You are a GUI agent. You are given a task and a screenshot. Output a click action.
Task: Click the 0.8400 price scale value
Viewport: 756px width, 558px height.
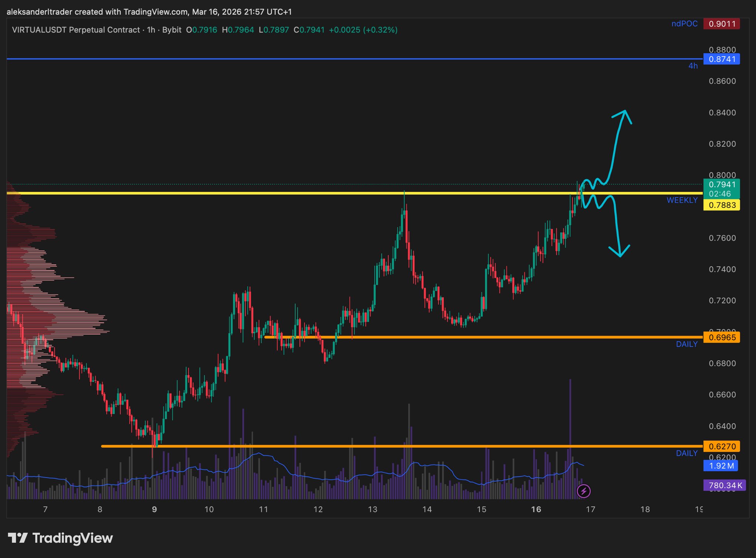tap(722, 113)
